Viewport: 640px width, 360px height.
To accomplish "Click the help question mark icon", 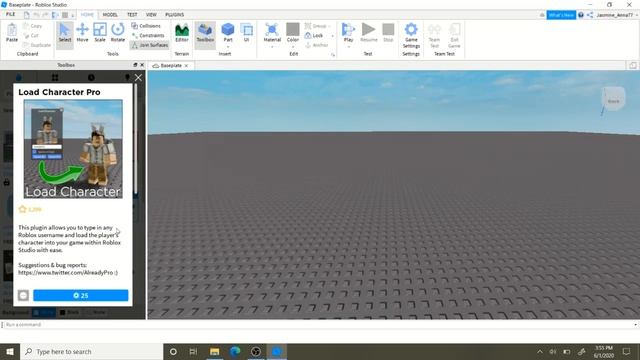I will click(581, 15).
